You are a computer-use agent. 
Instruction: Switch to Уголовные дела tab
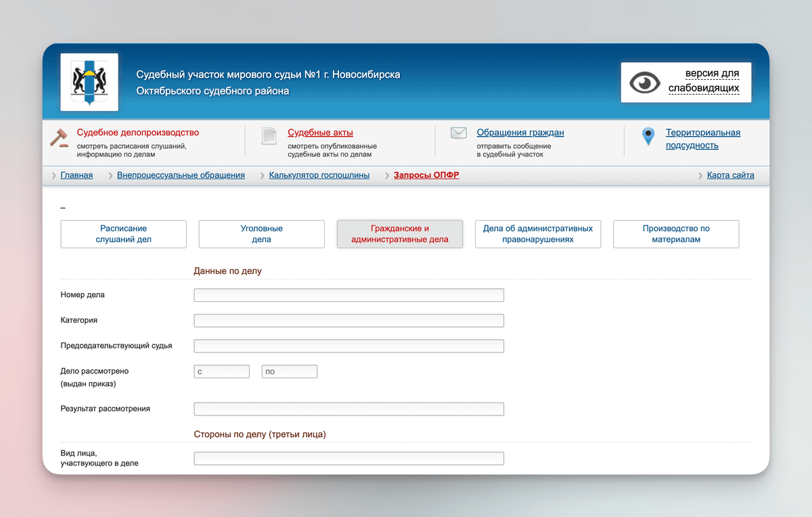(261, 234)
